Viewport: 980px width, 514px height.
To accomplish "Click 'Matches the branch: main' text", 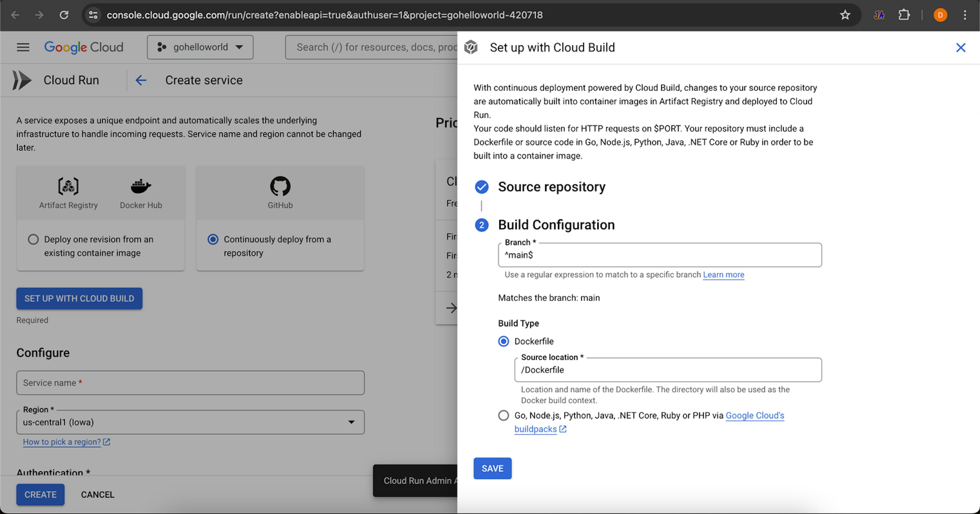I will click(x=549, y=298).
